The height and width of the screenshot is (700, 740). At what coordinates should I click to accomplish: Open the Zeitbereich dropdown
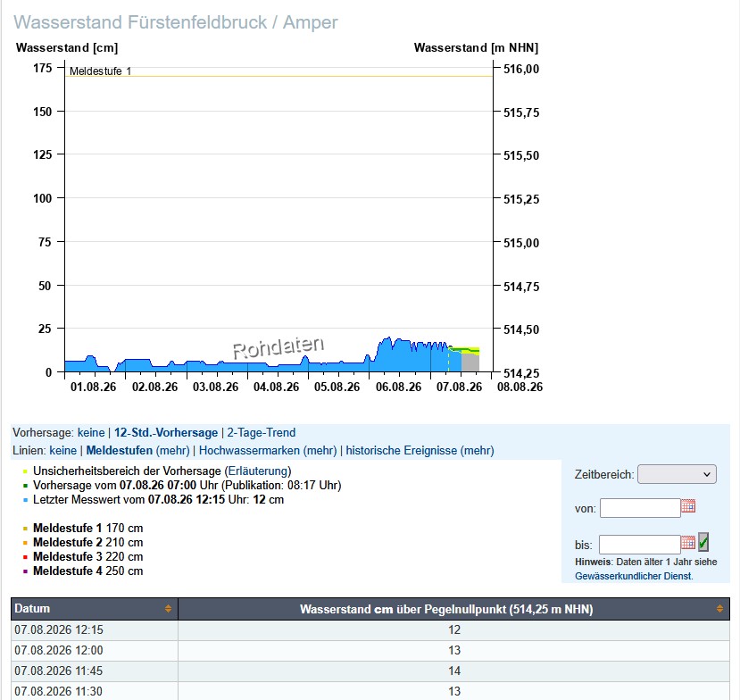(x=677, y=474)
